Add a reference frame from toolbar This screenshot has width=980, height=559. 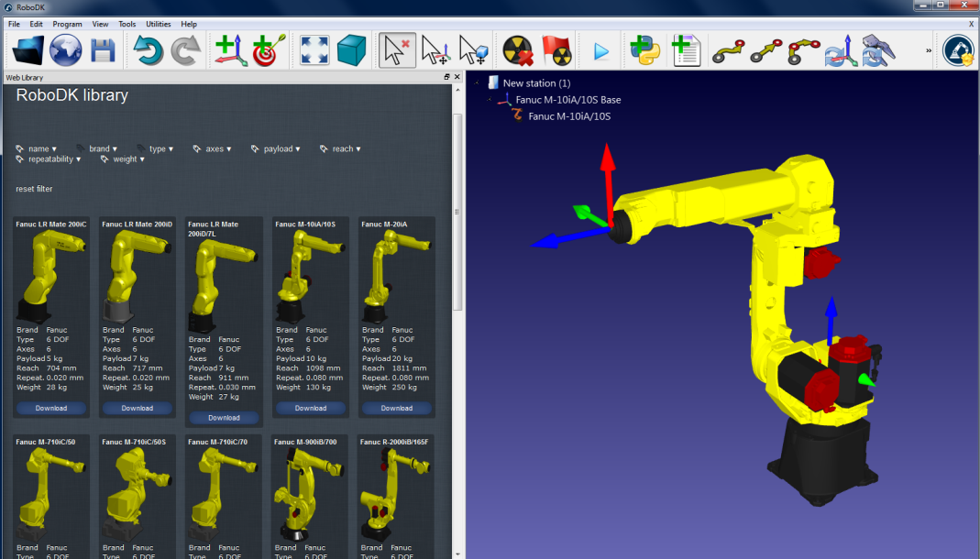[231, 50]
